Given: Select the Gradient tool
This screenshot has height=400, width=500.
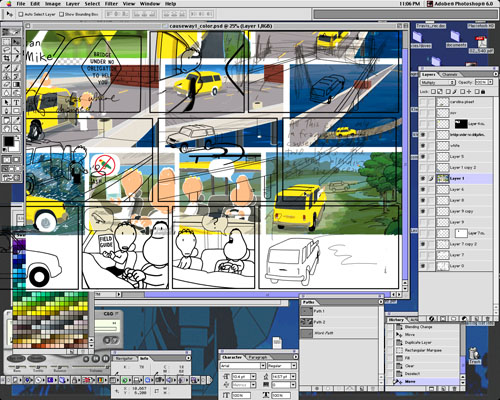Looking at the screenshot, I should (16, 85).
